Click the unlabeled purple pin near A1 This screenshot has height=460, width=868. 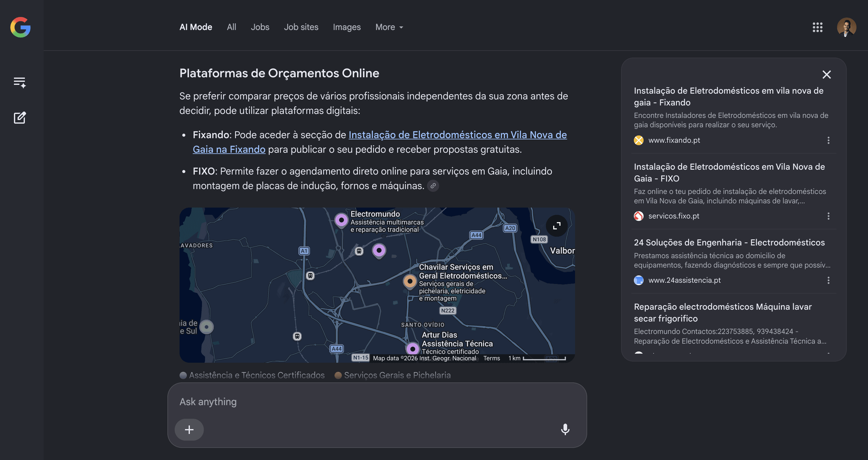(x=379, y=251)
